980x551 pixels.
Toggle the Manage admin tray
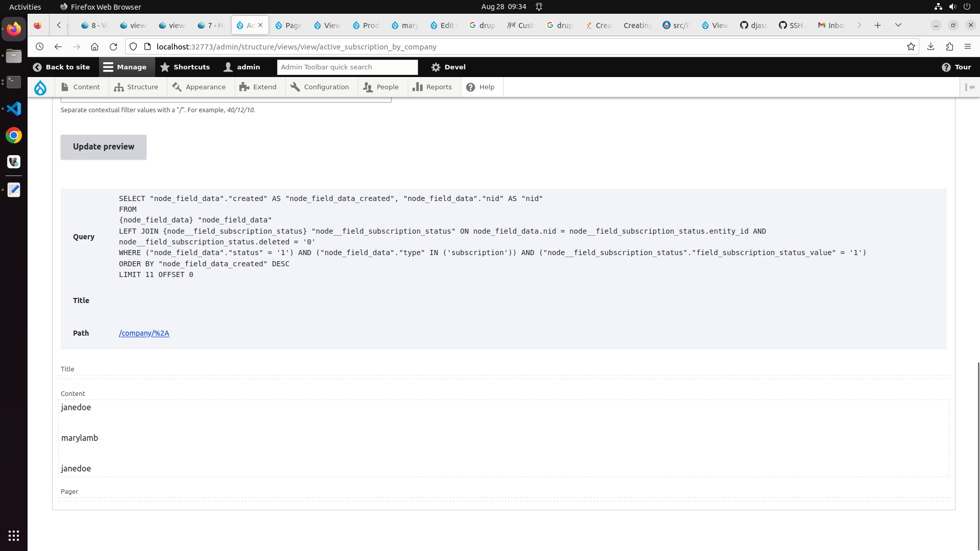125,67
